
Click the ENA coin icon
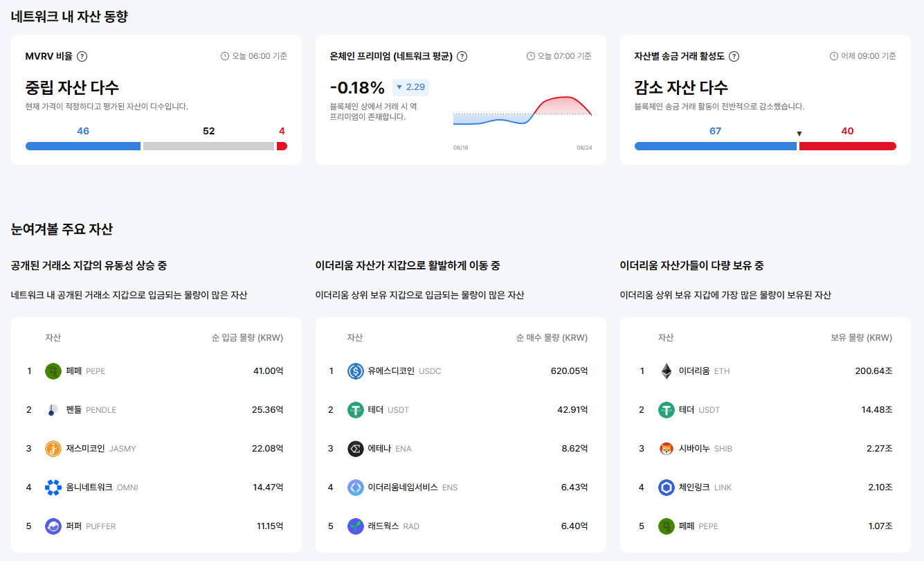click(356, 449)
